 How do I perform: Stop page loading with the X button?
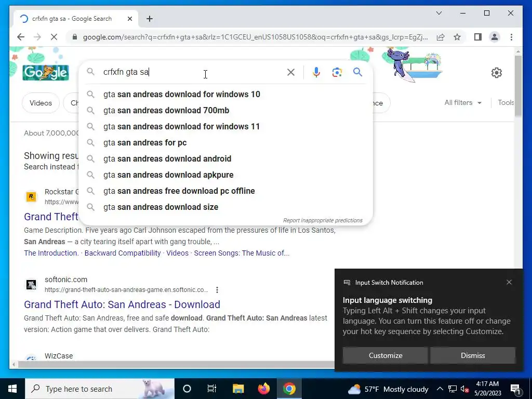click(x=54, y=37)
